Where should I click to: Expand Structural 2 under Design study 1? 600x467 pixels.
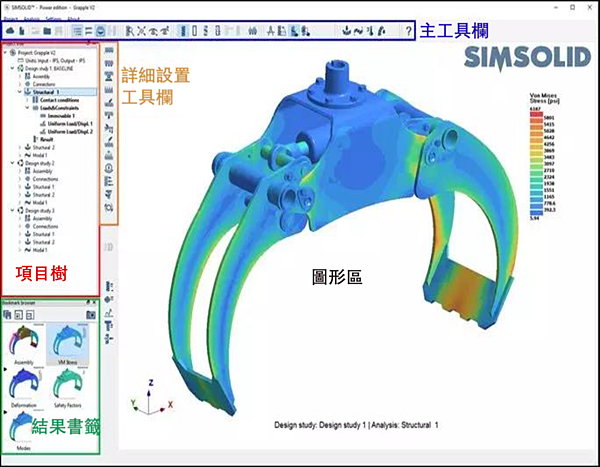point(20,147)
